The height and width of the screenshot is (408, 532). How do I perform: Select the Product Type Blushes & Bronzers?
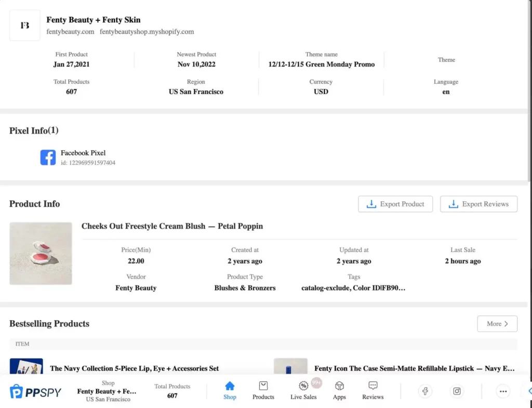[245, 288]
